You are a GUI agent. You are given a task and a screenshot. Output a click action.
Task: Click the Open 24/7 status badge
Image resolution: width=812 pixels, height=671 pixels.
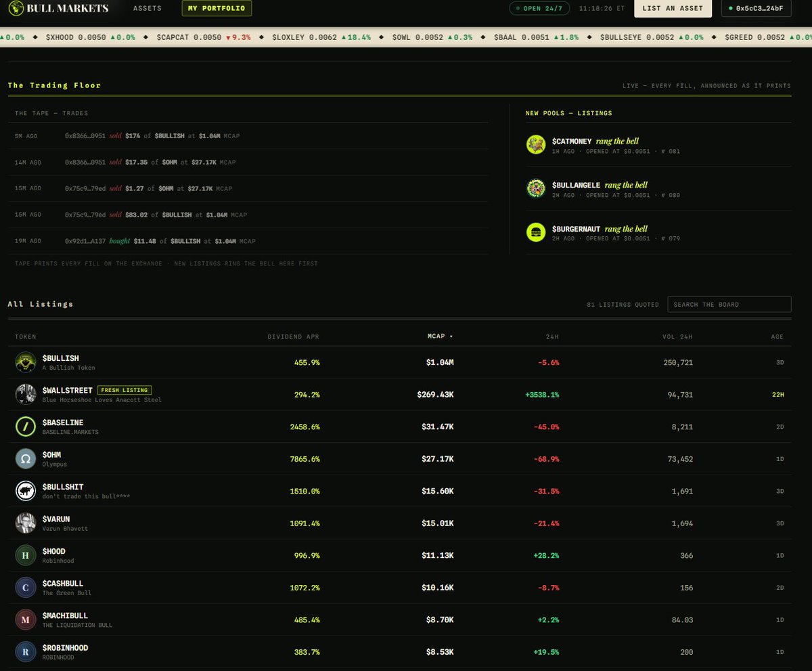[x=540, y=9]
